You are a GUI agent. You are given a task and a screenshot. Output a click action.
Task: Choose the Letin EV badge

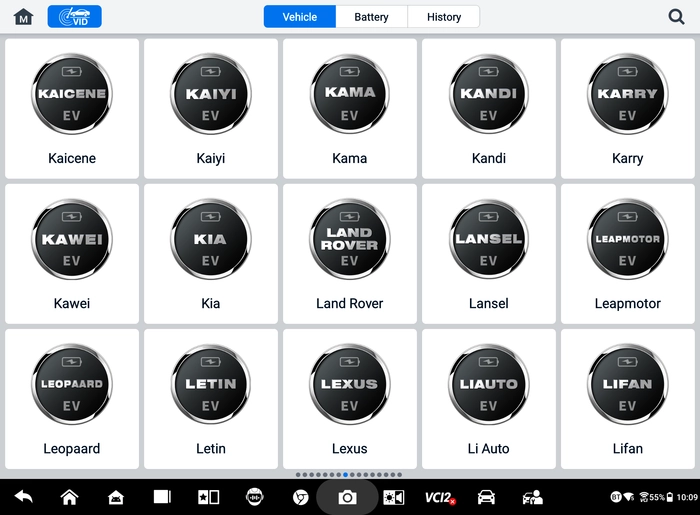click(211, 384)
